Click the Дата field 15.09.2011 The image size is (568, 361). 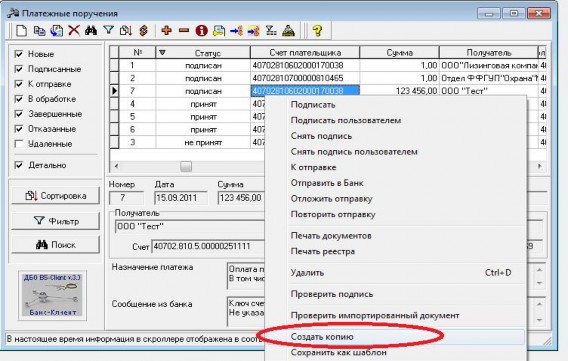[x=181, y=198]
